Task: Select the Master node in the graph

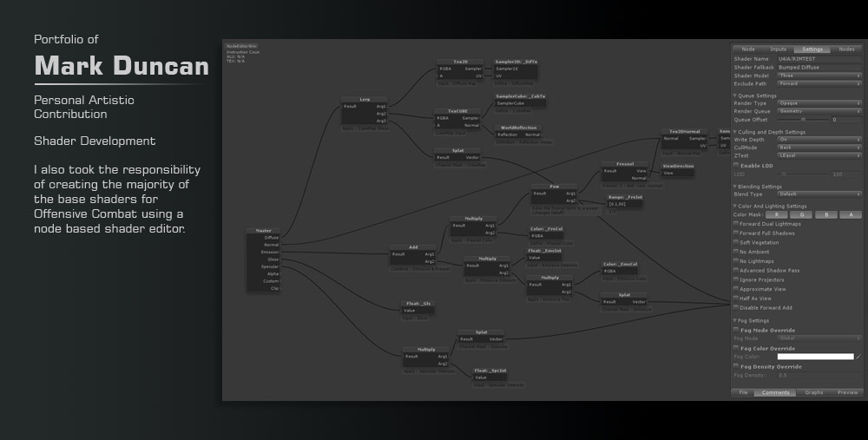Action: coord(264,231)
